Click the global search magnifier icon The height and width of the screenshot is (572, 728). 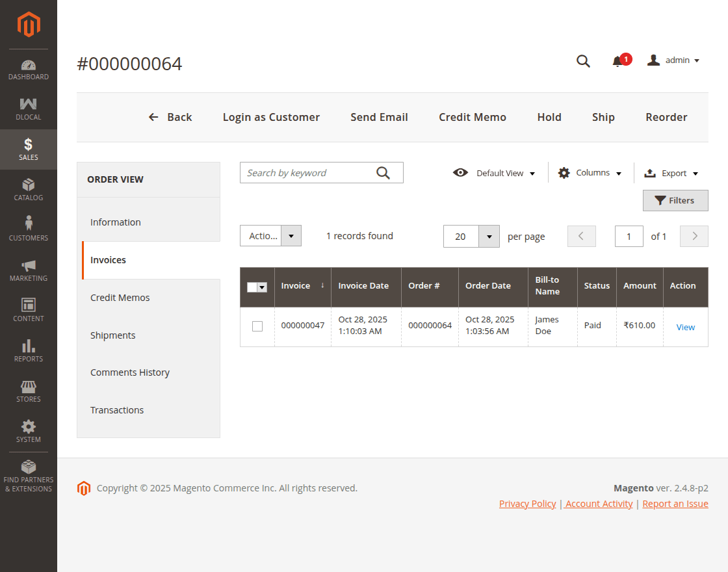coord(582,60)
